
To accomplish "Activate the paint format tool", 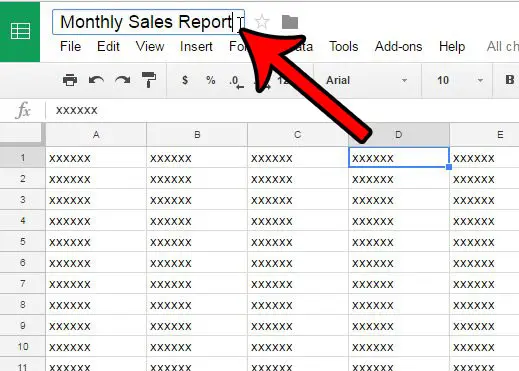I will point(149,80).
